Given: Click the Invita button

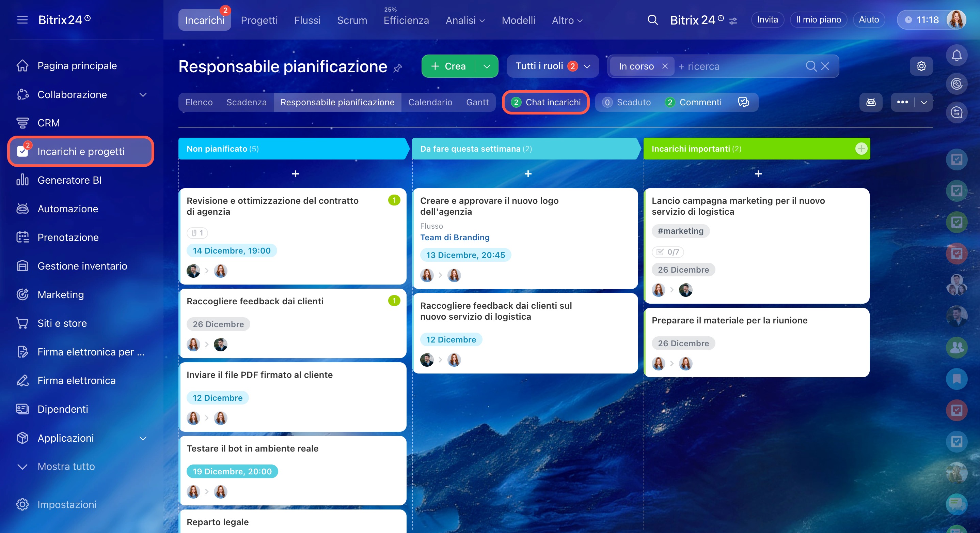Looking at the screenshot, I should pyautogui.click(x=767, y=20).
